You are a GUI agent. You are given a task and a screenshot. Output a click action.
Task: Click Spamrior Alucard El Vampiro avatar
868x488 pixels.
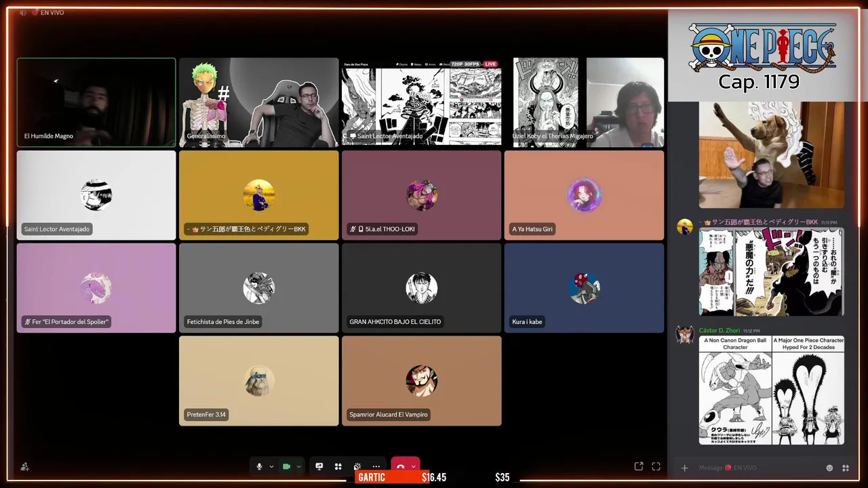tap(422, 381)
